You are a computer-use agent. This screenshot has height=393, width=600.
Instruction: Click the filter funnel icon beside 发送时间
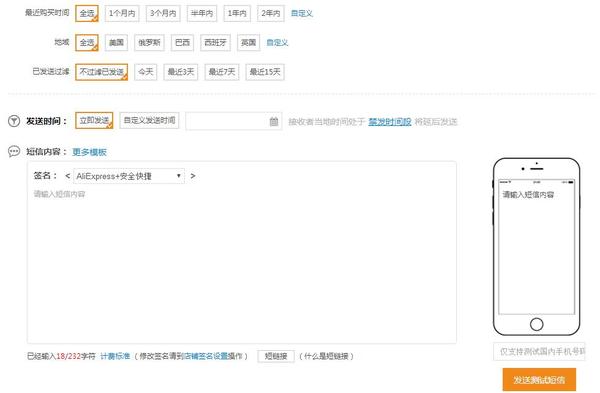coord(14,121)
